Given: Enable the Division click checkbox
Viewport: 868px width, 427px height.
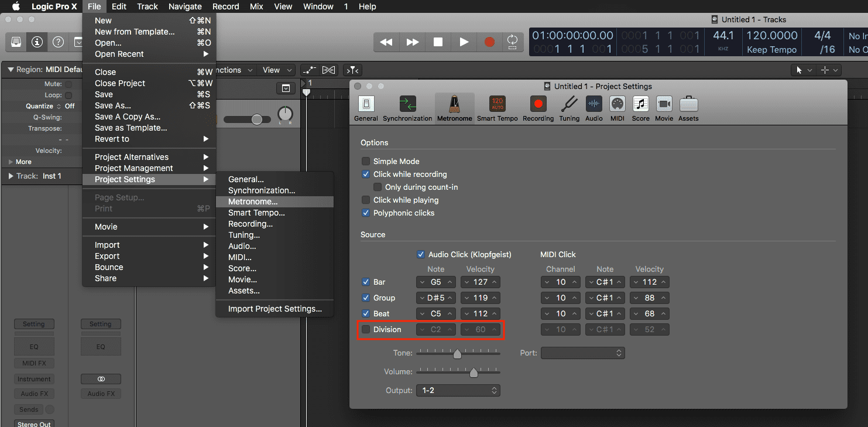Looking at the screenshot, I should 366,329.
